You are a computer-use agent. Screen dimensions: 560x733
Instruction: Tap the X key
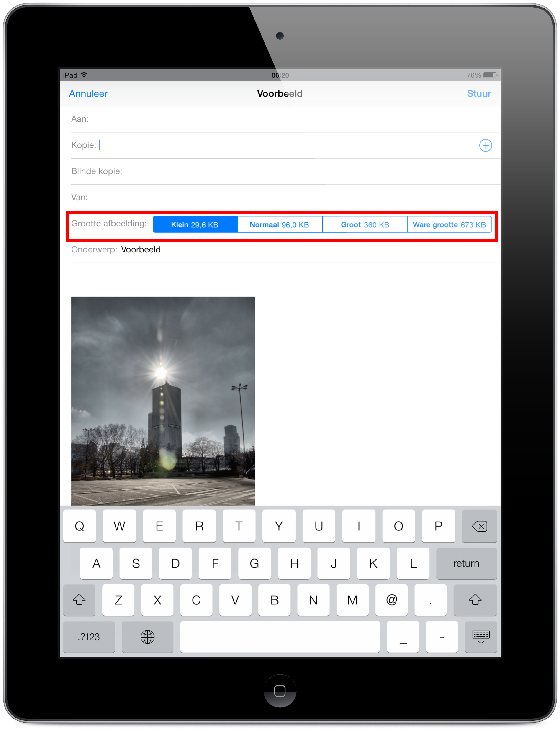click(157, 600)
